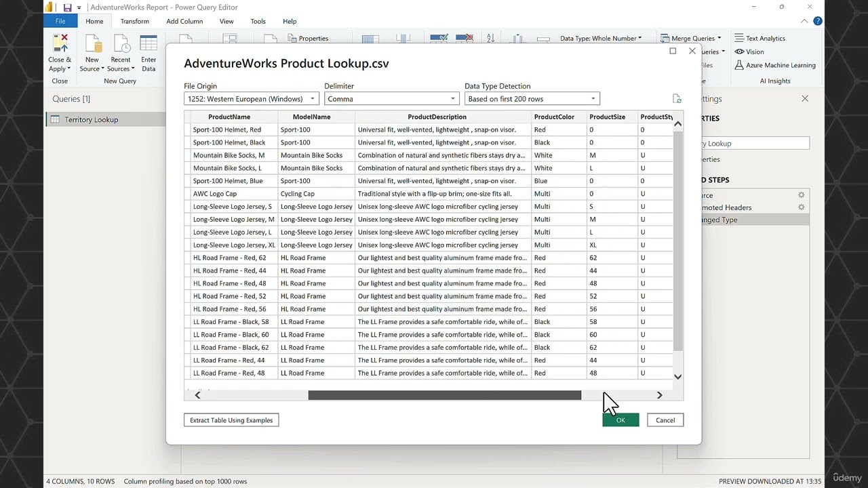Click the Enter Data table icon
Viewport: 868px width, 488px height.
149,44
